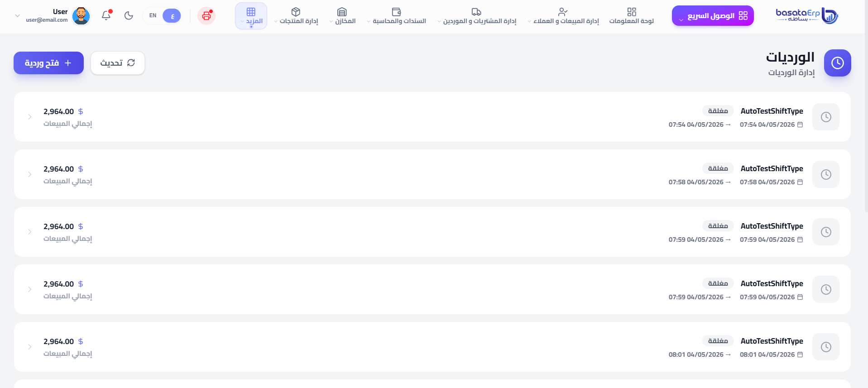868x388 pixels.
Task: Click clock icon of the 07:58 shift
Action: [826, 174]
